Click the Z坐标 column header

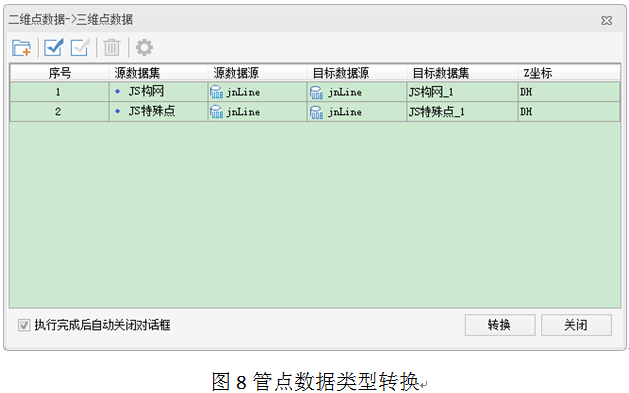569,73
